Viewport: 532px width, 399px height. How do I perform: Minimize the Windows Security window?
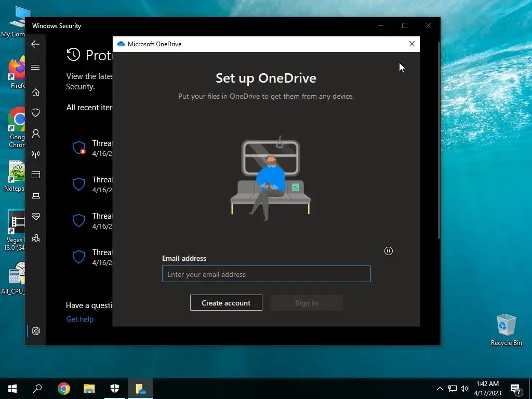click(x=381, y=25)
